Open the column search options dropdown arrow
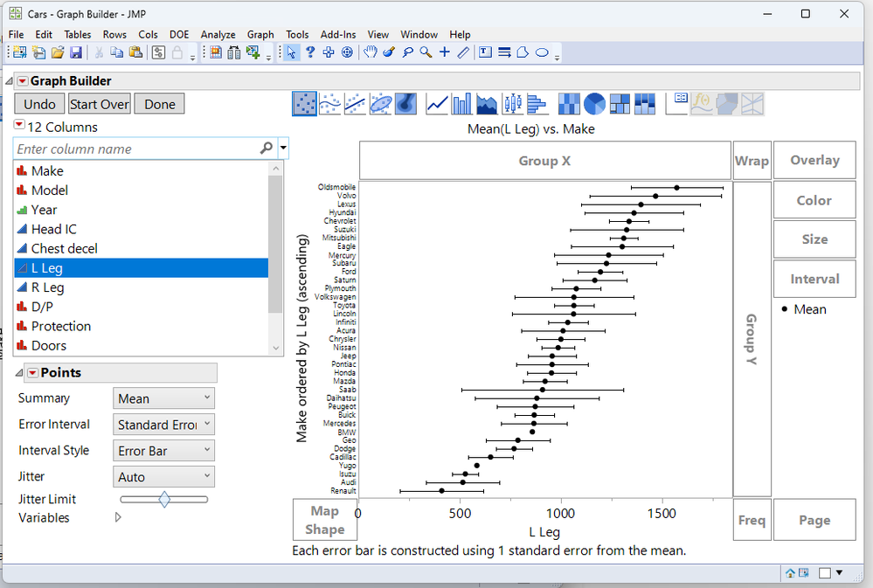The height and width of the screenshot is (588, 873). [x=283, y=149]
